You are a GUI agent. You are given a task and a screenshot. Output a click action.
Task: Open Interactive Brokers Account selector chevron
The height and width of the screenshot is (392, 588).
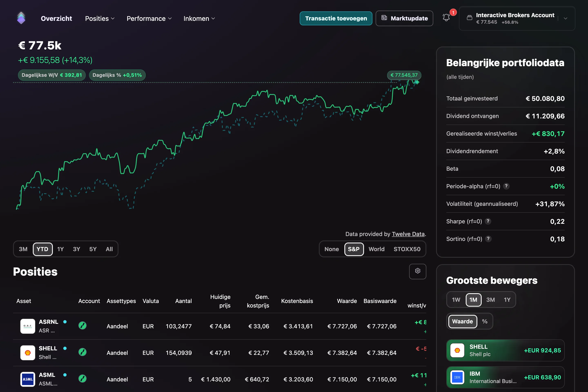pyautogui.click(x=566, y=18)
